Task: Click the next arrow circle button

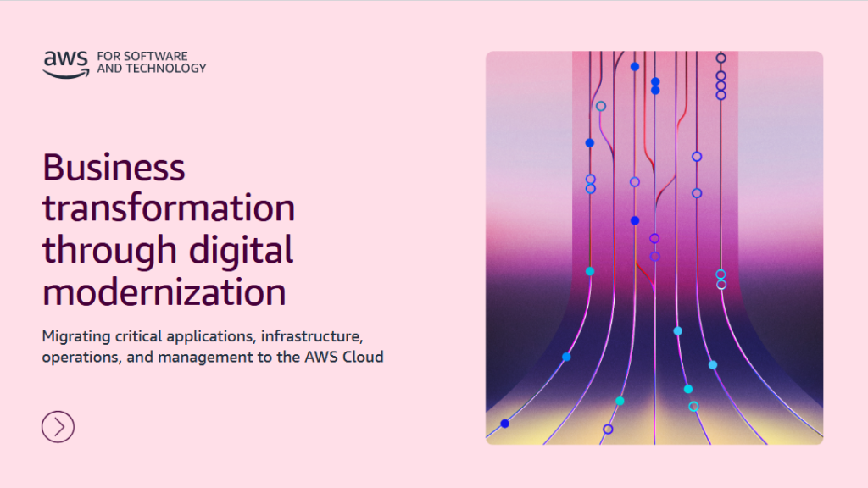Action: 58,426
